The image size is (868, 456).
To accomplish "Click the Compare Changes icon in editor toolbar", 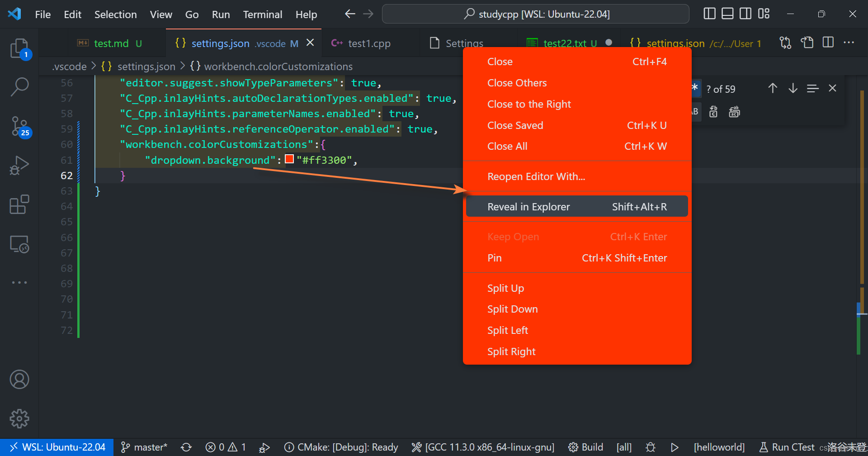I will (785, 43).
